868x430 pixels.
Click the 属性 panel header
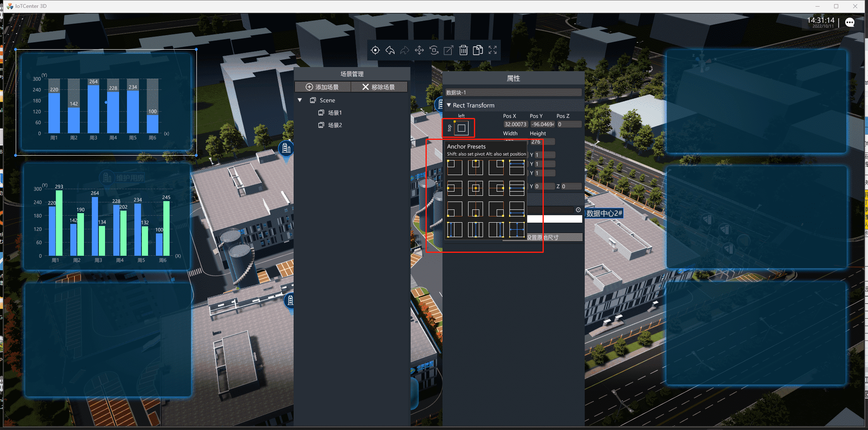click(513, 78)
